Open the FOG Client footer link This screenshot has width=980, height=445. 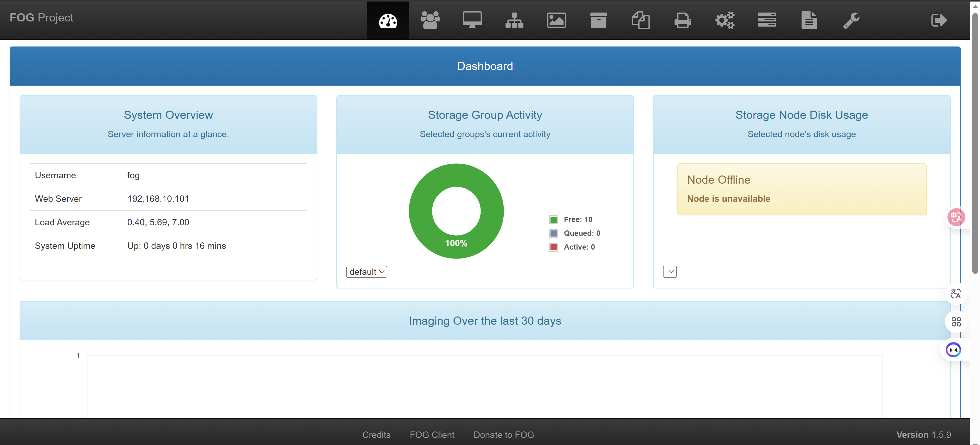(x=432, y=435)
